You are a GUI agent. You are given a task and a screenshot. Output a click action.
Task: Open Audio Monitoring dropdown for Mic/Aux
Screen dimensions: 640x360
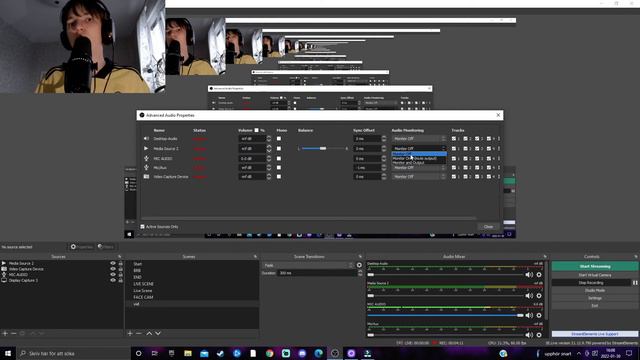419,168
